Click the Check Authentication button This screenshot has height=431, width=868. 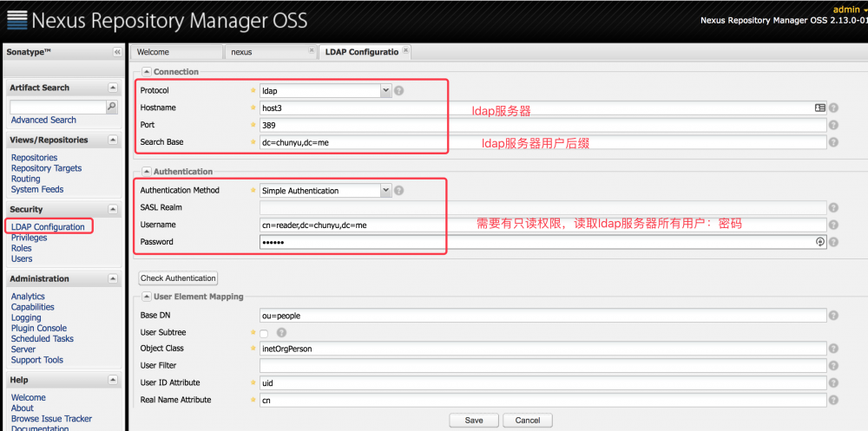178,278
